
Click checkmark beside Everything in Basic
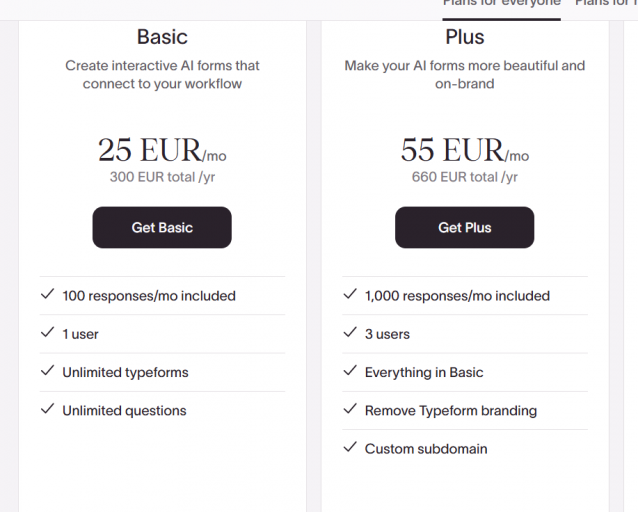pos(349,371)
